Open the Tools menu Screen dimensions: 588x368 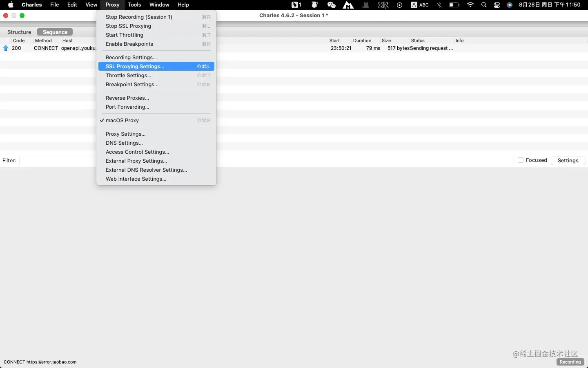(134, 5)
